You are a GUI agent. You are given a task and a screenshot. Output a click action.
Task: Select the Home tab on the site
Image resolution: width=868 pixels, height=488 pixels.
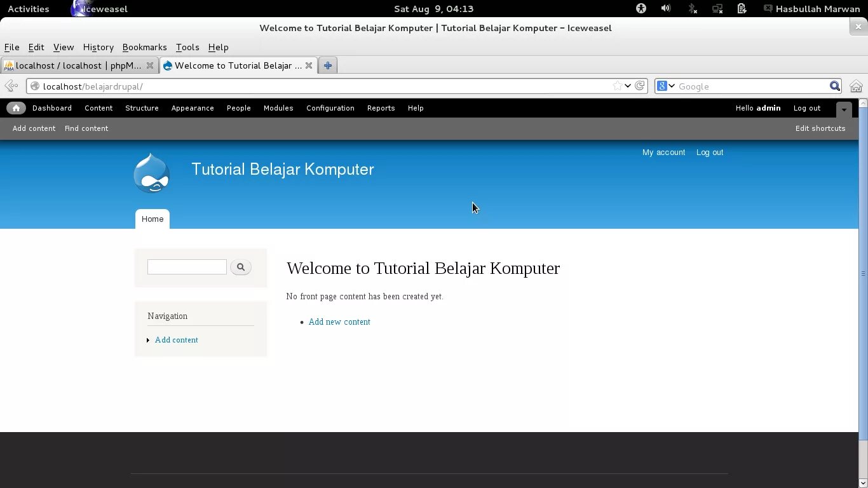click(152, 219)
